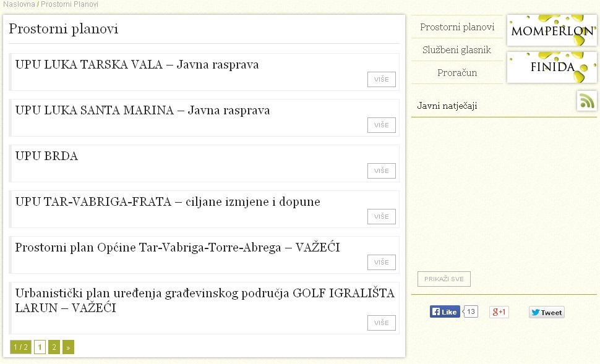Open the Prostorni plan Općine Tar-Vabriga VAŽEĆI title

pyautogui.click(x=178, y=247)
